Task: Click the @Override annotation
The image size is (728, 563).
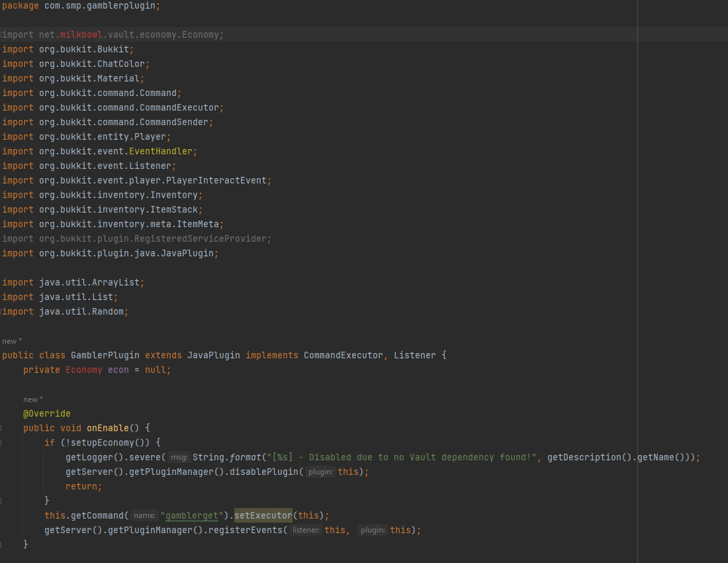Action: (x=47, y=413)
